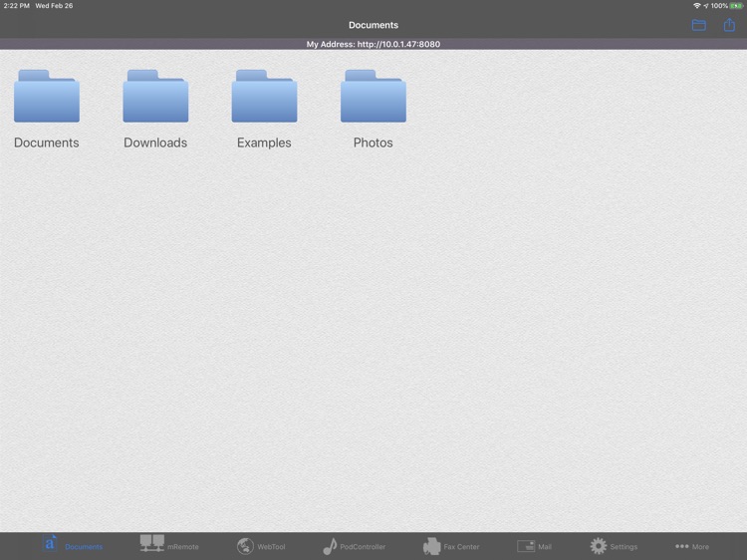Tap the Wi-Fi icon in status bar
The width and height of the screenshot is (747, 560).
[696, 6]
